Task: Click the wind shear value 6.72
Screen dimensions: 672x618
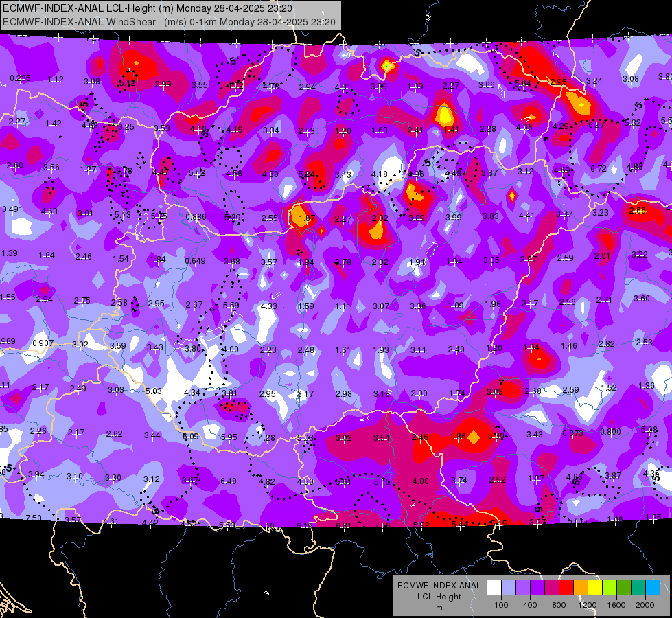Action: 599,168
